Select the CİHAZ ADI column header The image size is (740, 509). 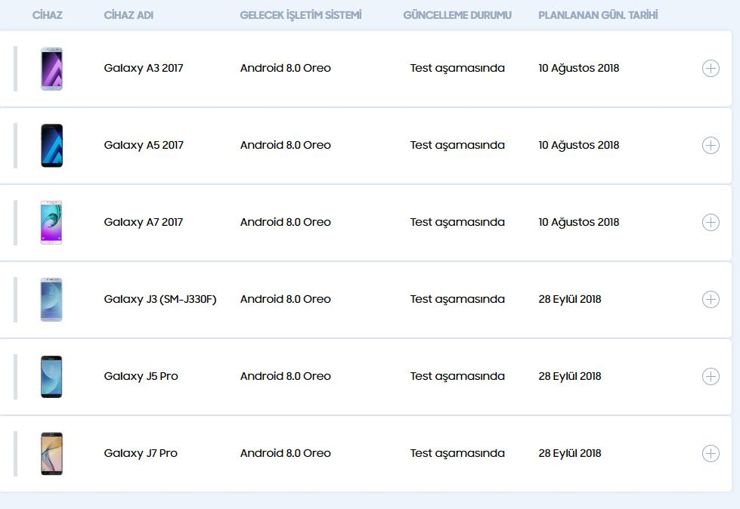(x=128, y=15)
